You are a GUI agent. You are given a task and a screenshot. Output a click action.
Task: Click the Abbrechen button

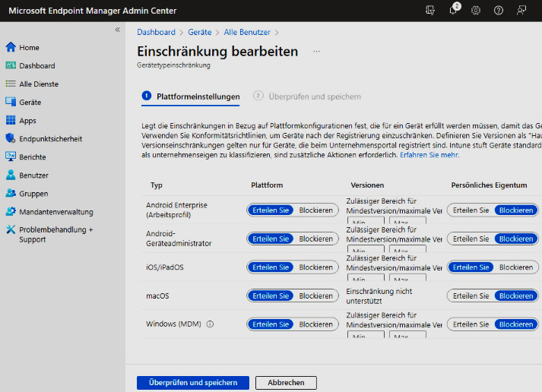tap(286, 383)
